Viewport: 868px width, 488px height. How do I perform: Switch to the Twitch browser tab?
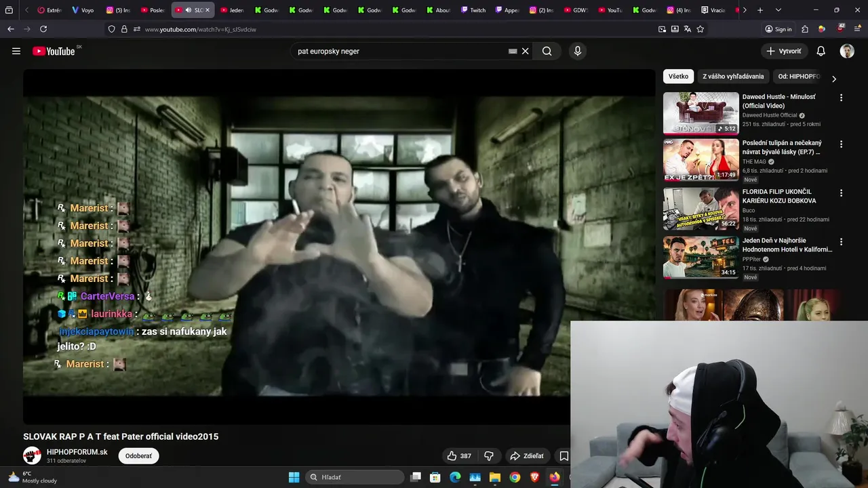pos(473,10)
